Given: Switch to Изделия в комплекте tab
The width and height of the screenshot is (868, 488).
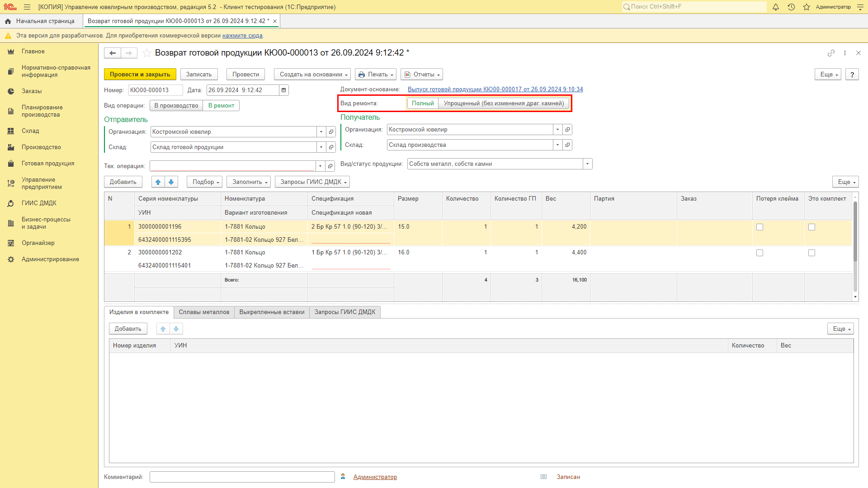Looking at the screenshot, I should point(139,312).
